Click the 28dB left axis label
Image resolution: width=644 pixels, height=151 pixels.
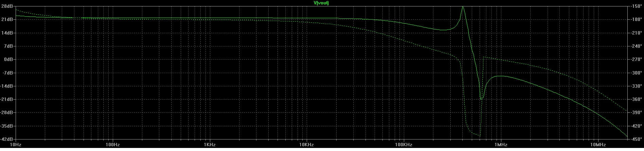tap(6, 6)
